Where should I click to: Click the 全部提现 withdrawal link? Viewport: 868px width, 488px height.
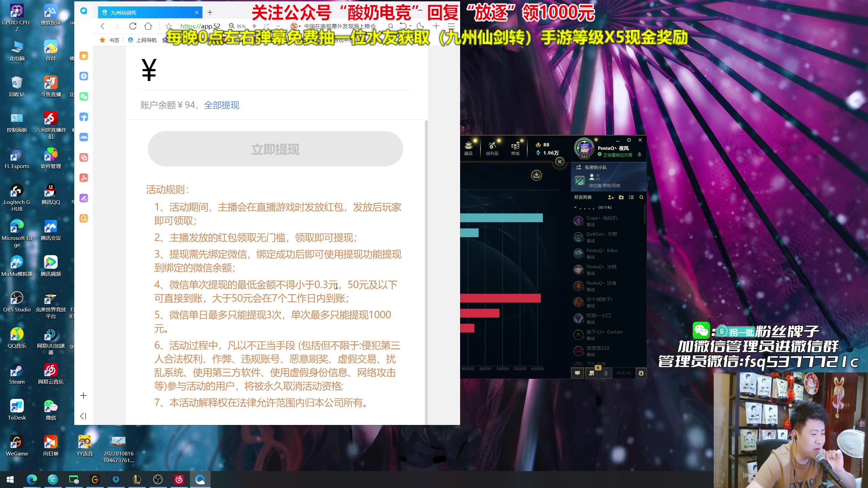(221, 105)
